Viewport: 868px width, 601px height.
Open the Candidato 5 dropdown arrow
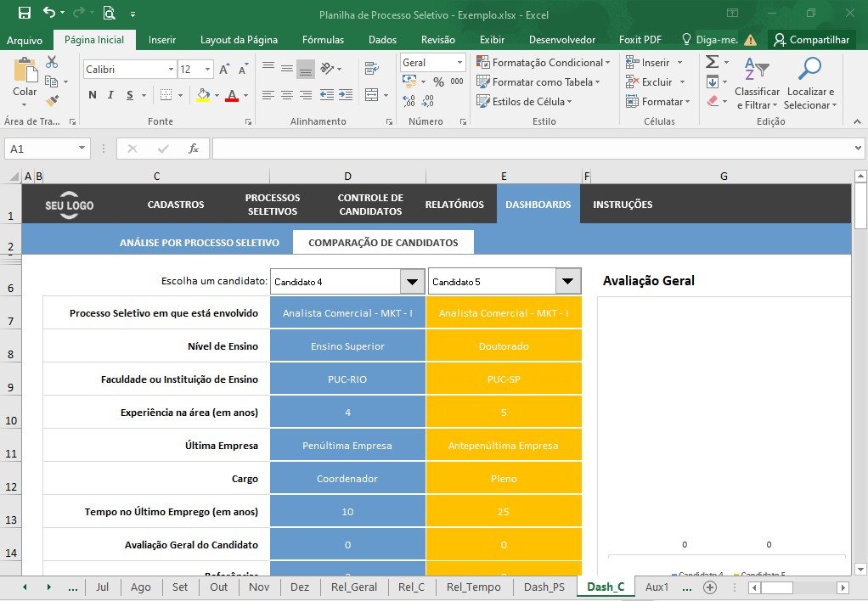click(x=568, y=281)
